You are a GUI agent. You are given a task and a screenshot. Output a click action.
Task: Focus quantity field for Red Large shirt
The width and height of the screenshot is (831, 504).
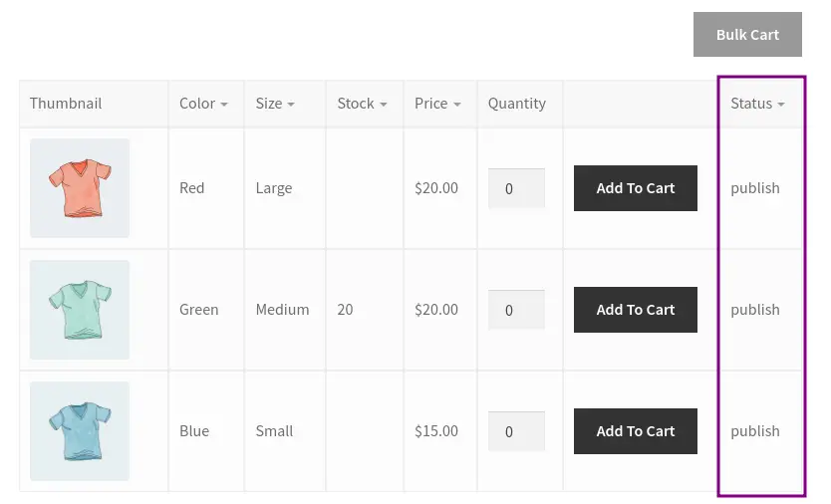click(x=516, y=188)
